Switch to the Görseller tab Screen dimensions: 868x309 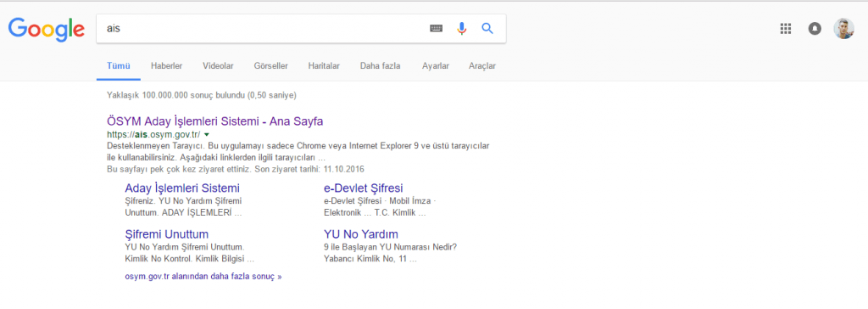(x=270, y=66)
